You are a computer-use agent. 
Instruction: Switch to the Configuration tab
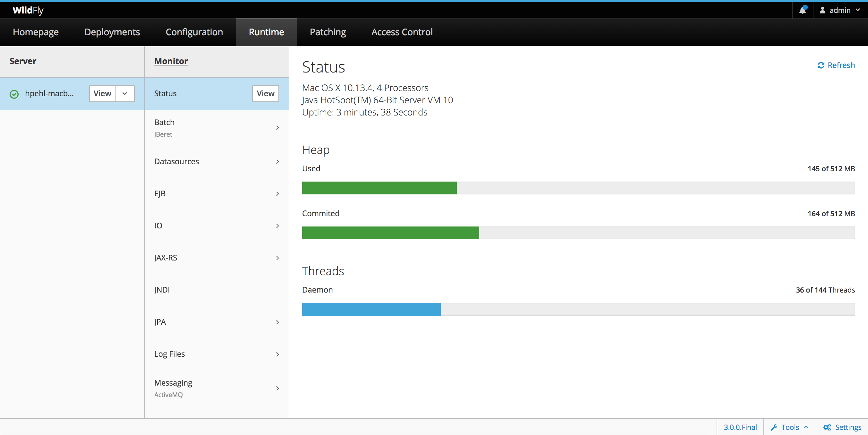point(194,32)
